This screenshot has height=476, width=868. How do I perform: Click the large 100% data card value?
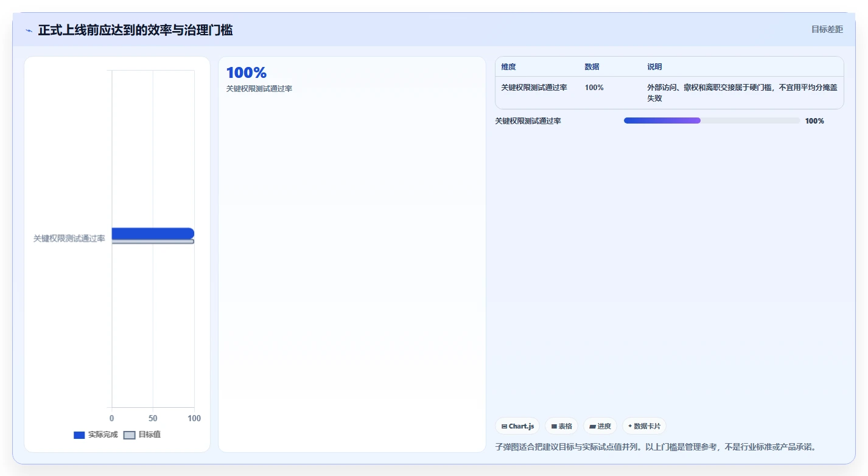coord(247,73)
